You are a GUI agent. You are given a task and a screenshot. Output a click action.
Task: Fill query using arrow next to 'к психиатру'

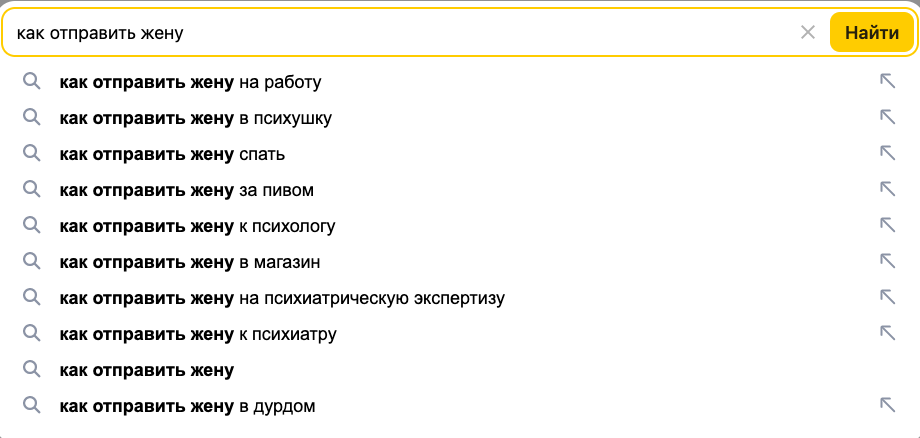888,333
